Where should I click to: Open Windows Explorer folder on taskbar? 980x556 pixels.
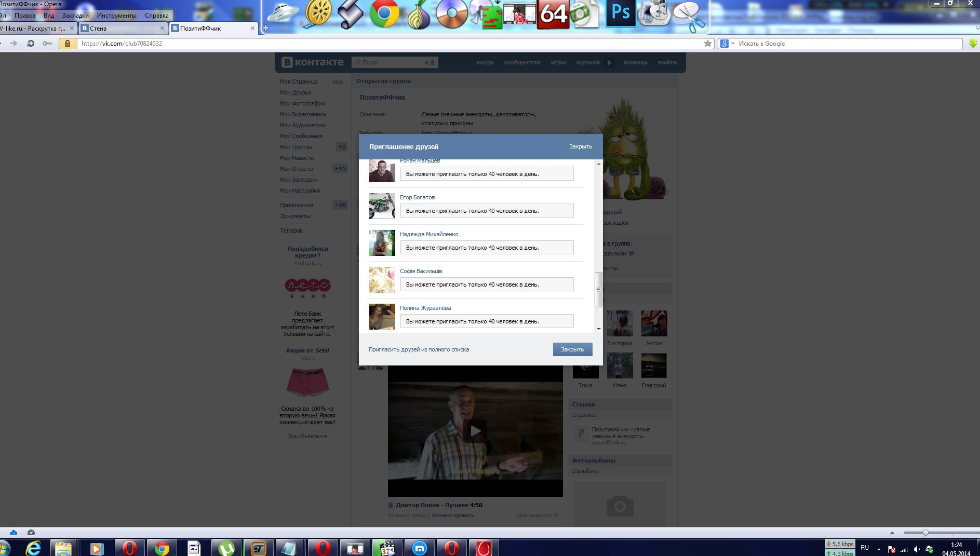63,548
